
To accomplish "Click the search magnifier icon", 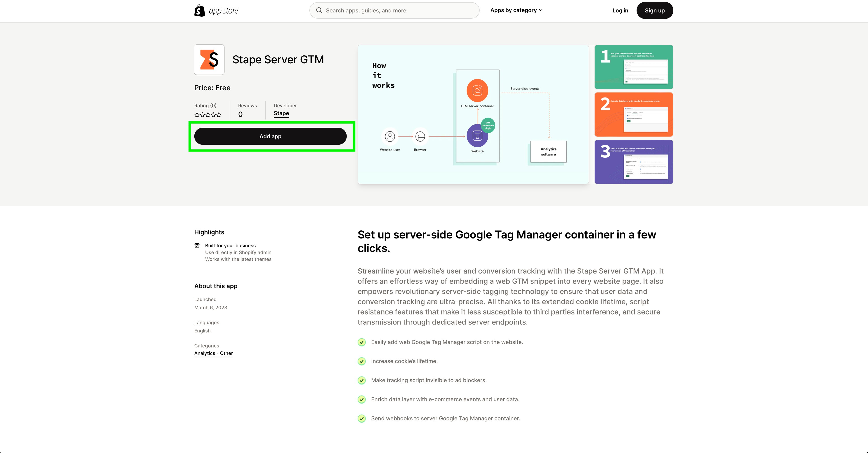I will click(x=319, y=10).
